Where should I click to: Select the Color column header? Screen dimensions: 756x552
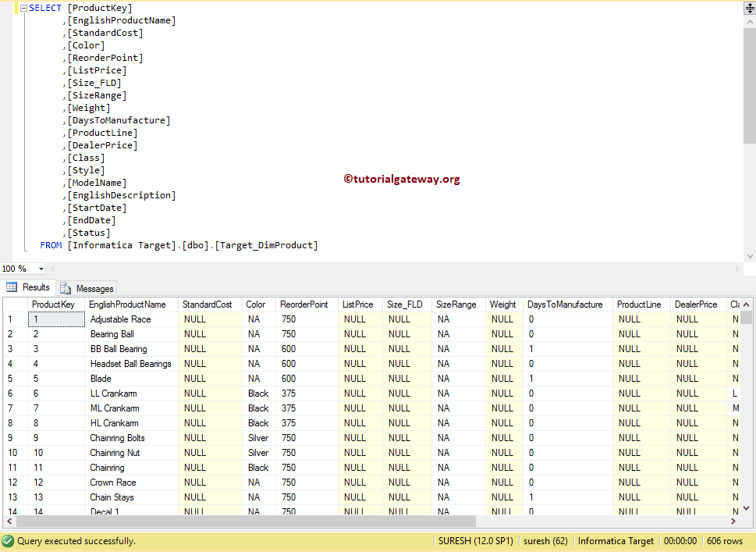coord(259,304)
